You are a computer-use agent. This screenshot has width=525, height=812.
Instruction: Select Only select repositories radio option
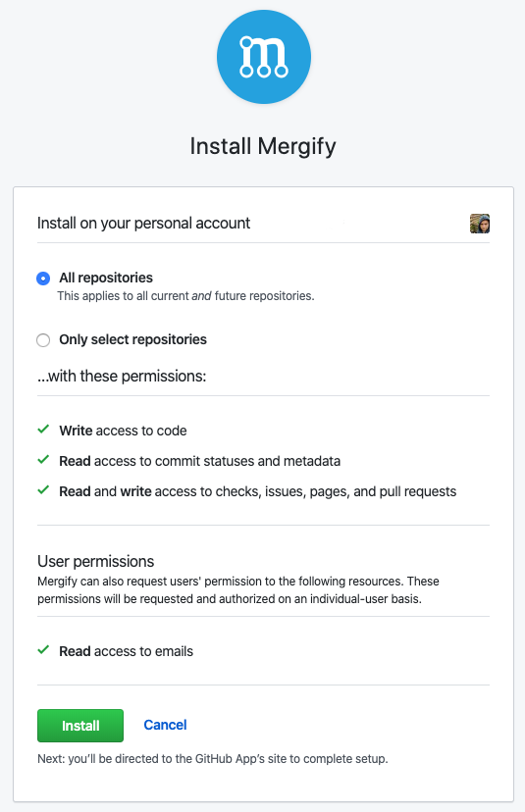pyautogui.click(x=43, y=340)
